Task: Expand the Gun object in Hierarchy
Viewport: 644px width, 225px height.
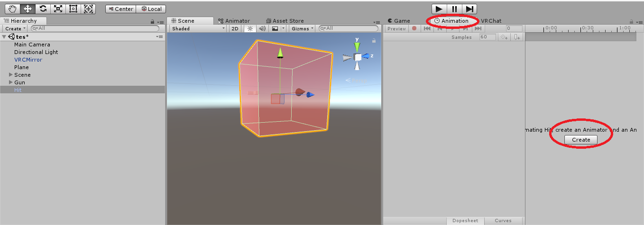Action: (10, 82)
